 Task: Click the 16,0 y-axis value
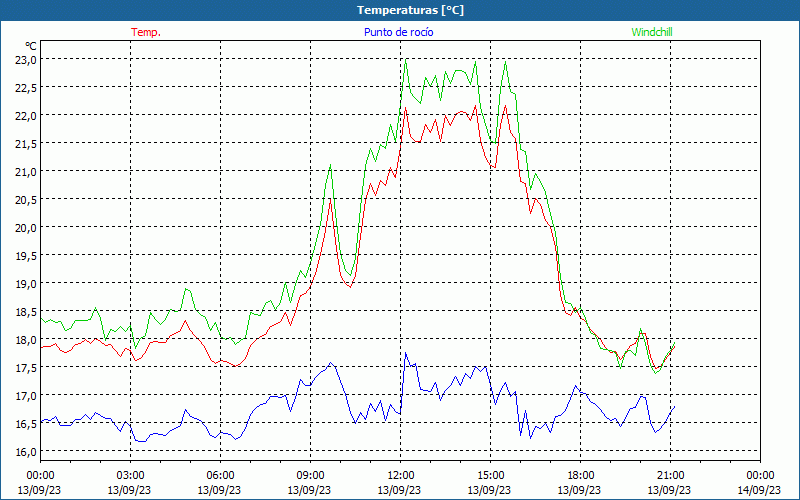[x=26, y=452]
